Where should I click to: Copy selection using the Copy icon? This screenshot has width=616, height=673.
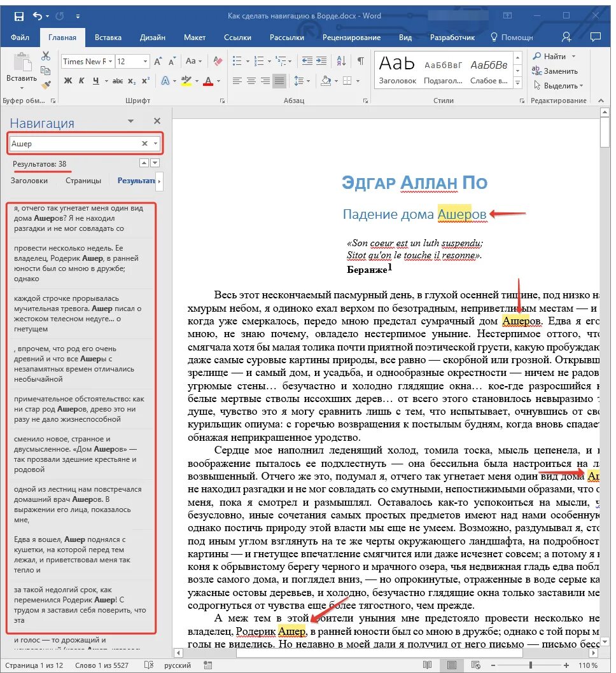pyautogui.click(x=45, y=71)
